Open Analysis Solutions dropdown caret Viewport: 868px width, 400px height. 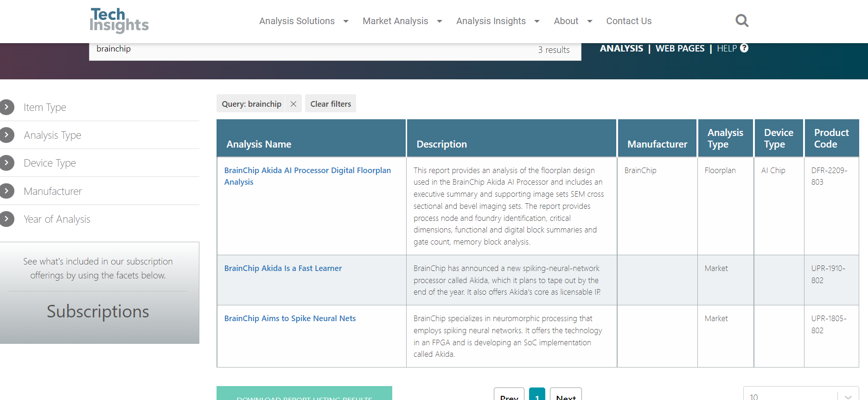pos(346,21)
